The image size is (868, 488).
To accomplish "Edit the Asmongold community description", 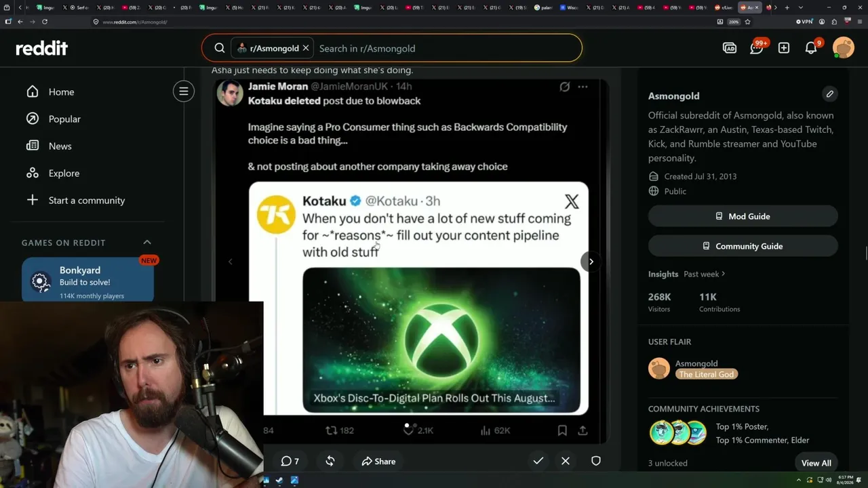I will tap(829, 94).
